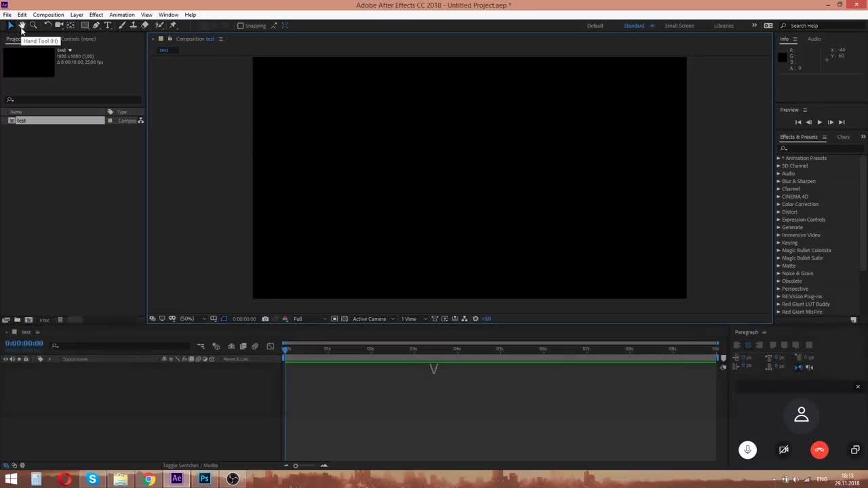868x488 pixels.
Task: Open the Active Camera dropdown
Action: (x=373, y=319)
